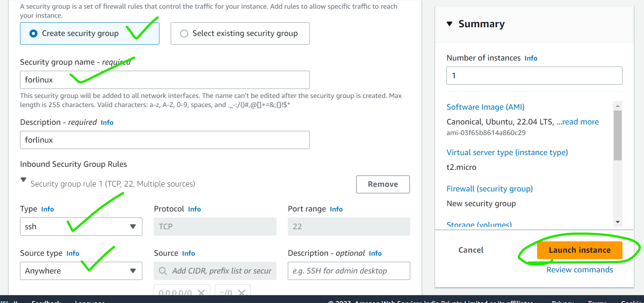644x303 pixels.
Task: Show Info for Source type
Action: pos(73,253)
